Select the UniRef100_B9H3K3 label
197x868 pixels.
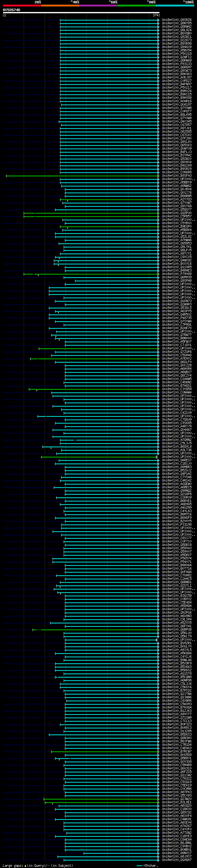coord(177,74)
